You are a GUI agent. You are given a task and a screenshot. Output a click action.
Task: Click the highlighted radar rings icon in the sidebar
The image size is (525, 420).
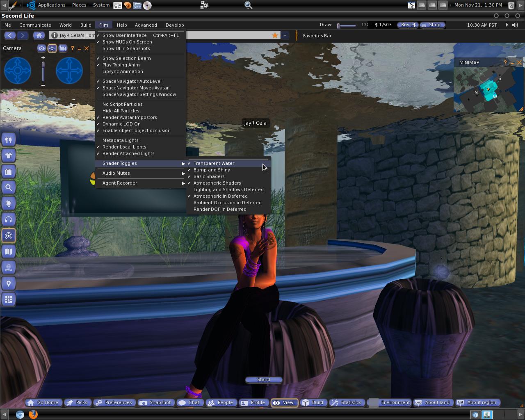coord(8,235)
